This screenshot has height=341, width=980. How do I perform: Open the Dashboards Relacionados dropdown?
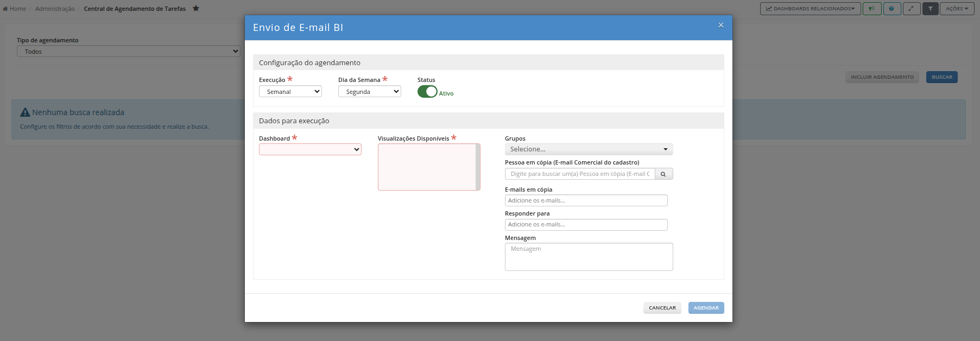(810, 9)
